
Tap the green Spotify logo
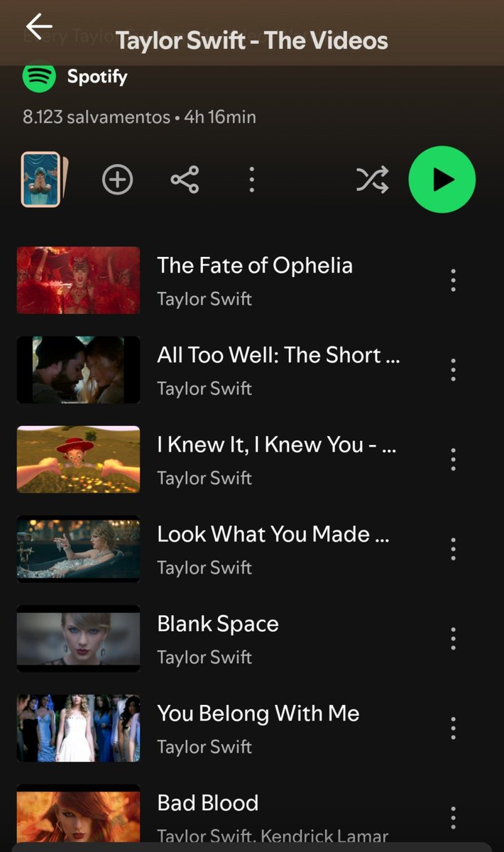click(x=39, y=77)
